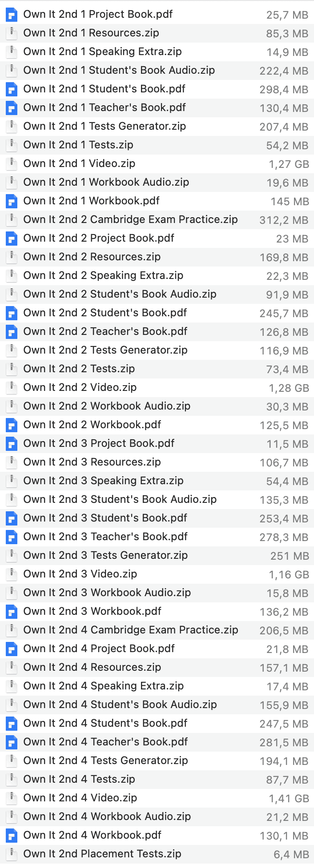Click the PDF icon beside Own It 2nd 1 Teacher's Book
This screenshot has height=868, width=314.
point(11,108)
